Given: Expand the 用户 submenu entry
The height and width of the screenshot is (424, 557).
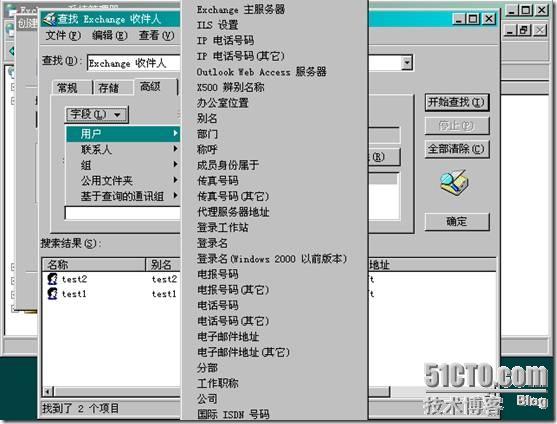Looking at the screenshot, I should tap(123, 134).
